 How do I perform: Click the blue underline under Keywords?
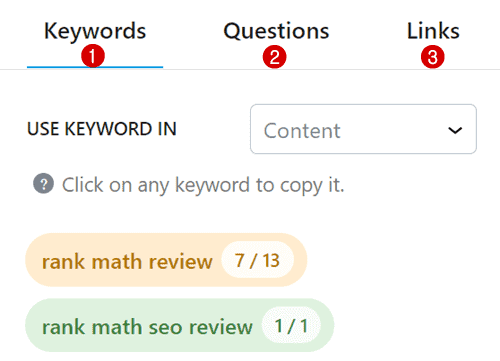click(x=95, y=67)
